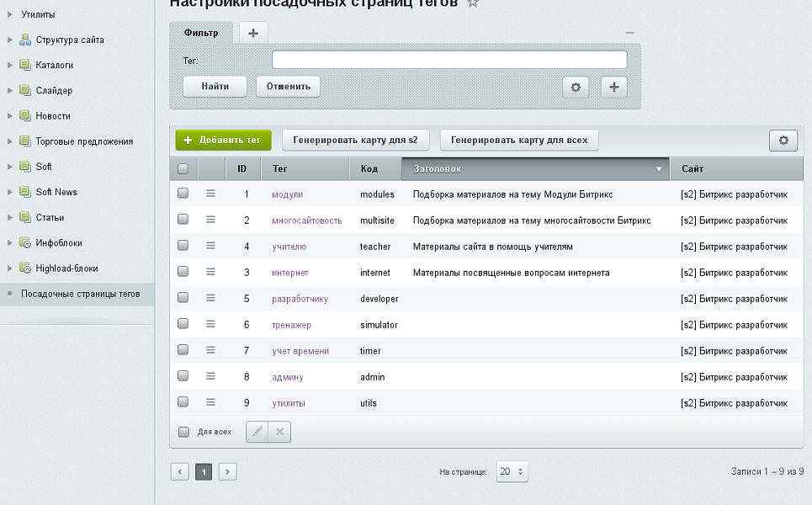Click Генерировать карту для всех button
The image size is (812, 505).
pos(519,141)
